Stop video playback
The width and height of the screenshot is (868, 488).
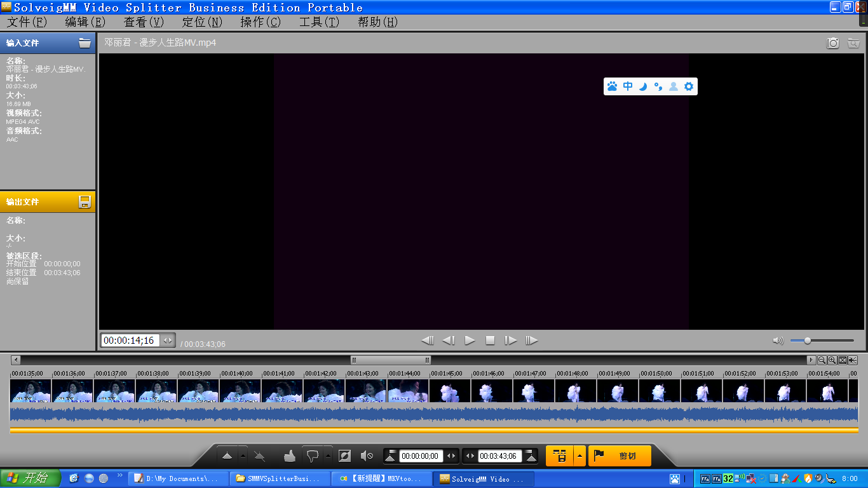tap(490, 341)
